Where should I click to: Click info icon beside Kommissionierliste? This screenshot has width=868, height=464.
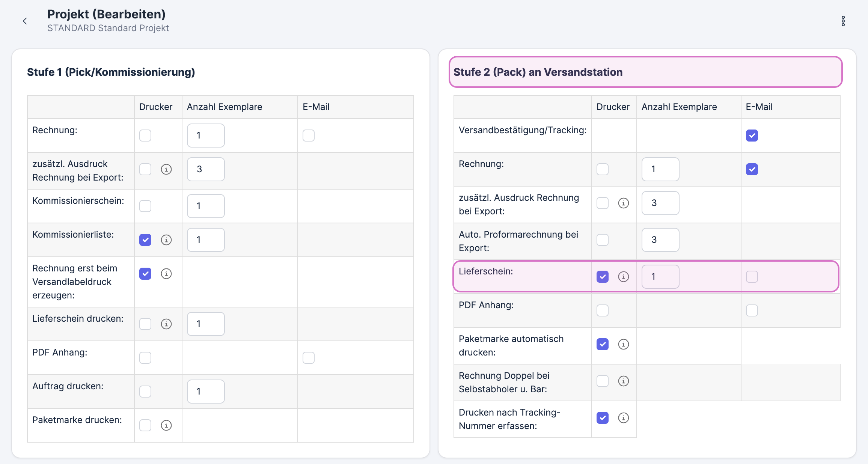click(166, 240)
